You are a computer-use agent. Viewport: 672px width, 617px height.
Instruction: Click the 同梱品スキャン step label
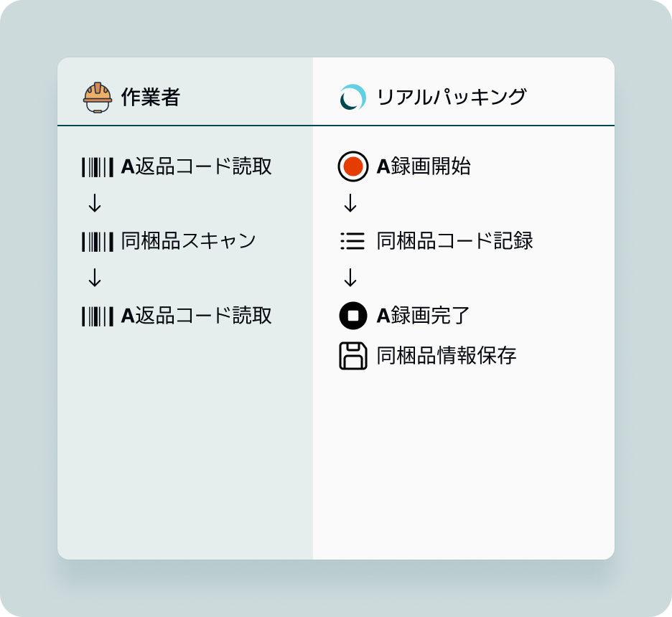[189, 241]
